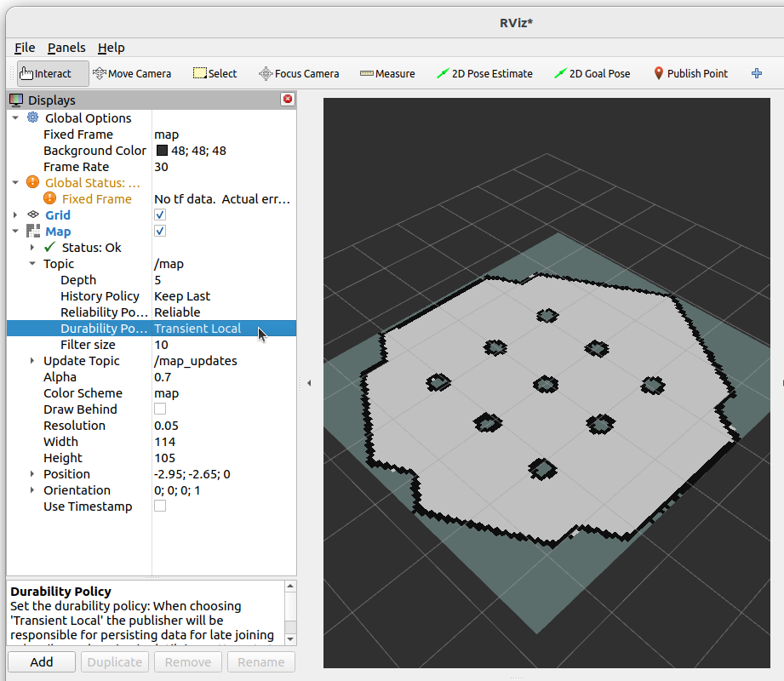Pick the Measure tool
This screenshot has width=784, height=681.
pos(387,73)
